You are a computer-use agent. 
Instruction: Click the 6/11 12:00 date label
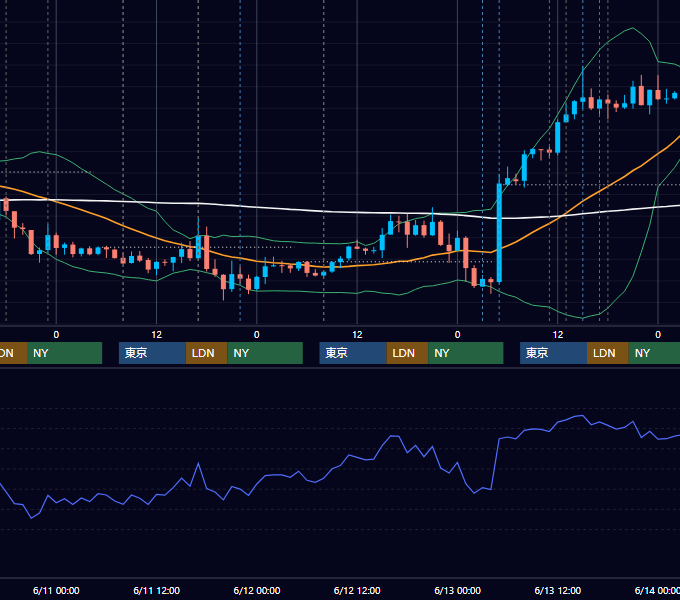(x=157, y=590)
